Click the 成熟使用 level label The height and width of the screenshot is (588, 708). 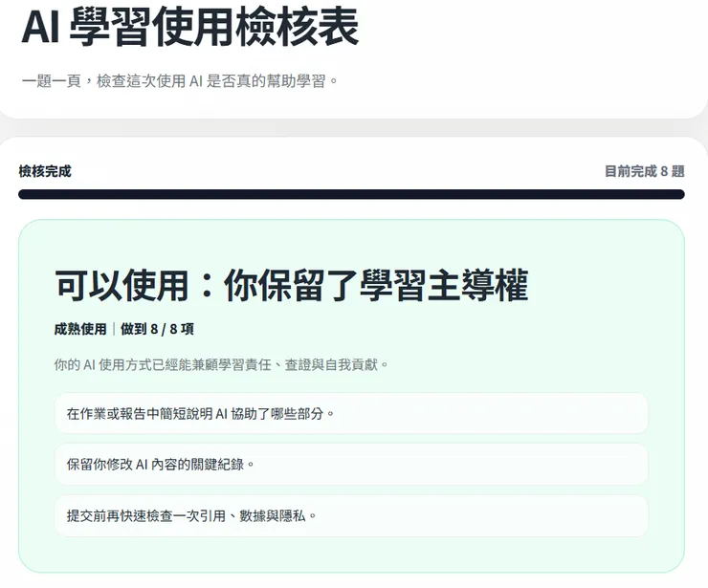pos(80,329)
